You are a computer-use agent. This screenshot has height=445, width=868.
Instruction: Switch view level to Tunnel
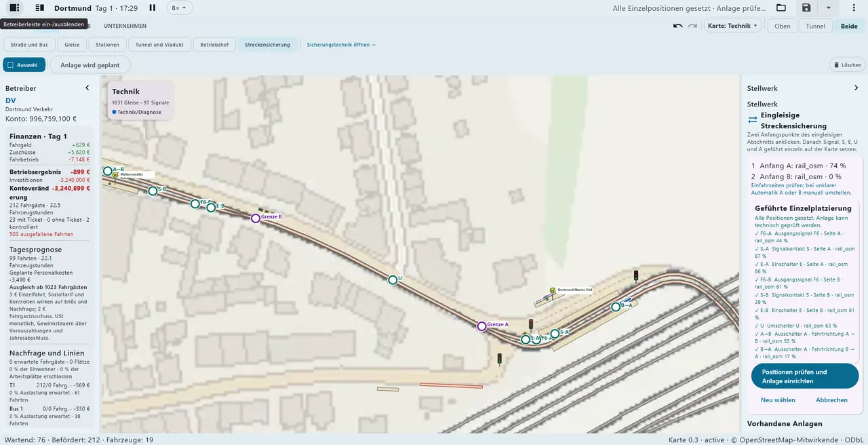pos(816,26)
